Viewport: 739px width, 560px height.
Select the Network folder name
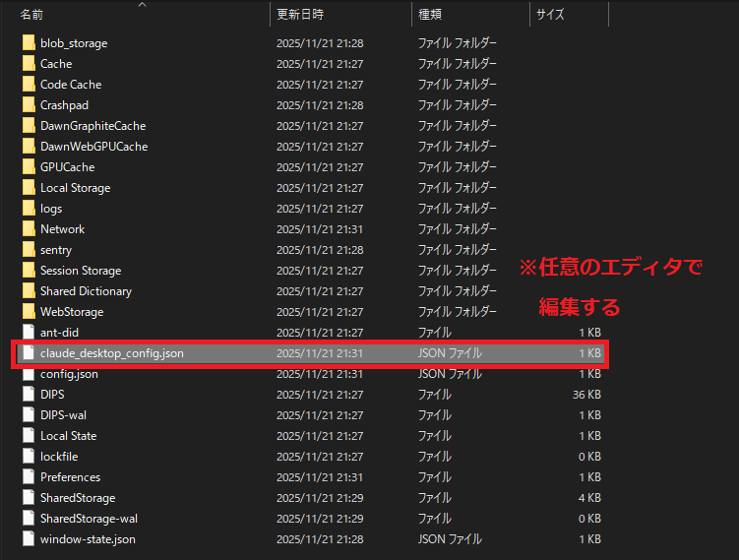click(63, 229)
